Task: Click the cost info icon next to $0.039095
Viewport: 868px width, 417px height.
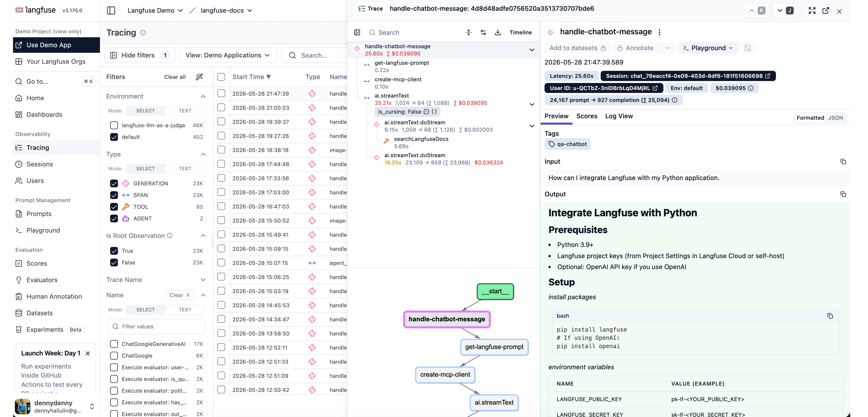Action: tap(751, 88)
